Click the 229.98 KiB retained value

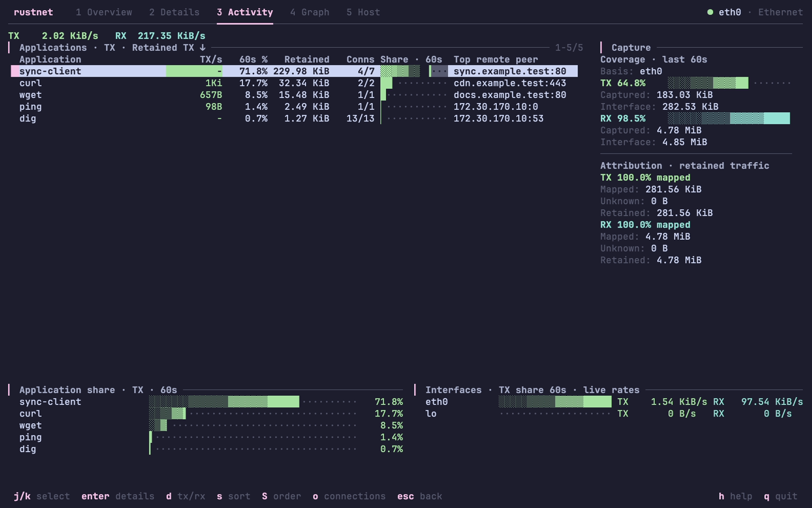(x=301, y=71)
